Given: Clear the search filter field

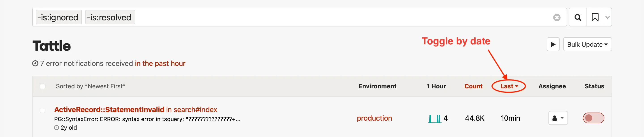Looking at the screenshot, I should 557,17.
